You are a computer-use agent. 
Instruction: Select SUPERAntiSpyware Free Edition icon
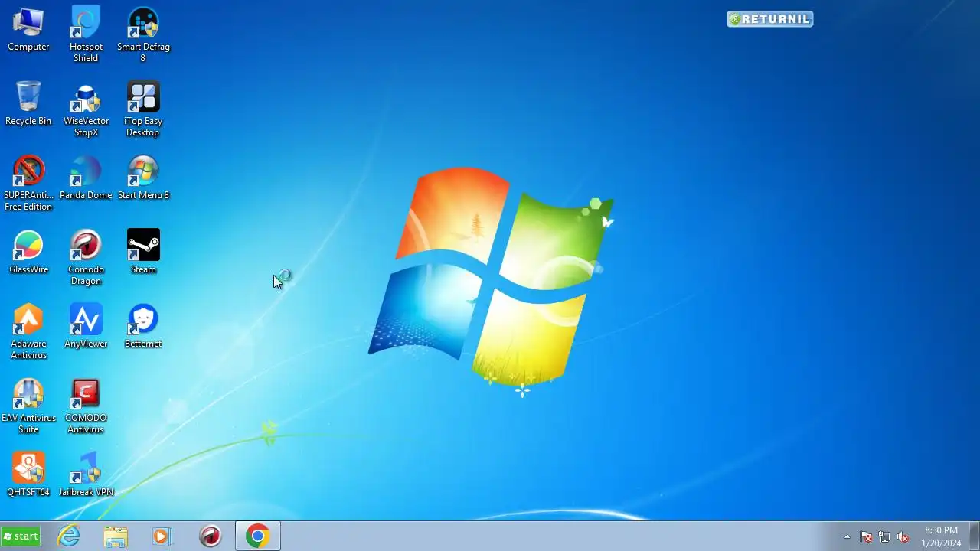[x=28, y=184]
